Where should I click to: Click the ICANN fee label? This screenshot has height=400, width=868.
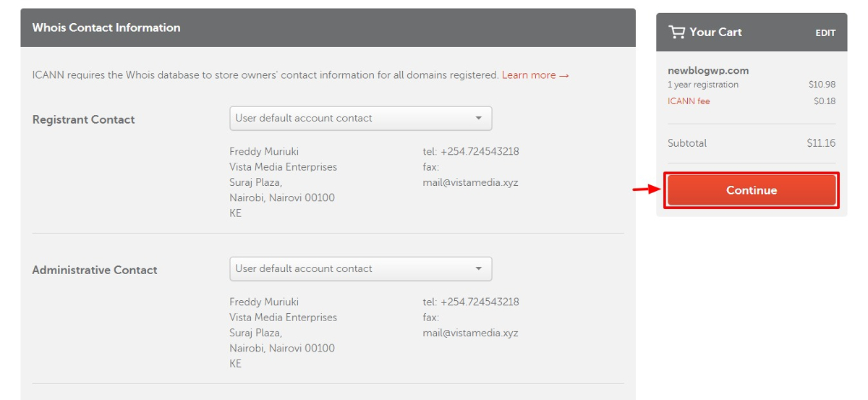click(689, 101)
